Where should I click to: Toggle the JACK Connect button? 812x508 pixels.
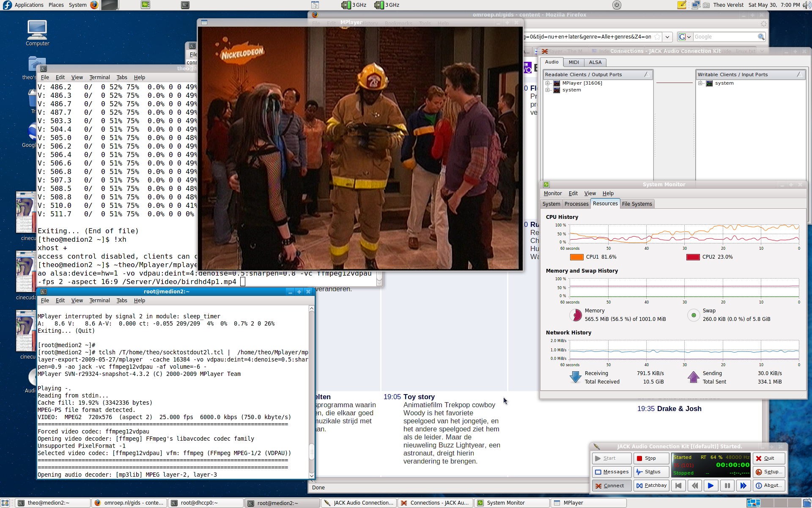[x=612, y=486]
